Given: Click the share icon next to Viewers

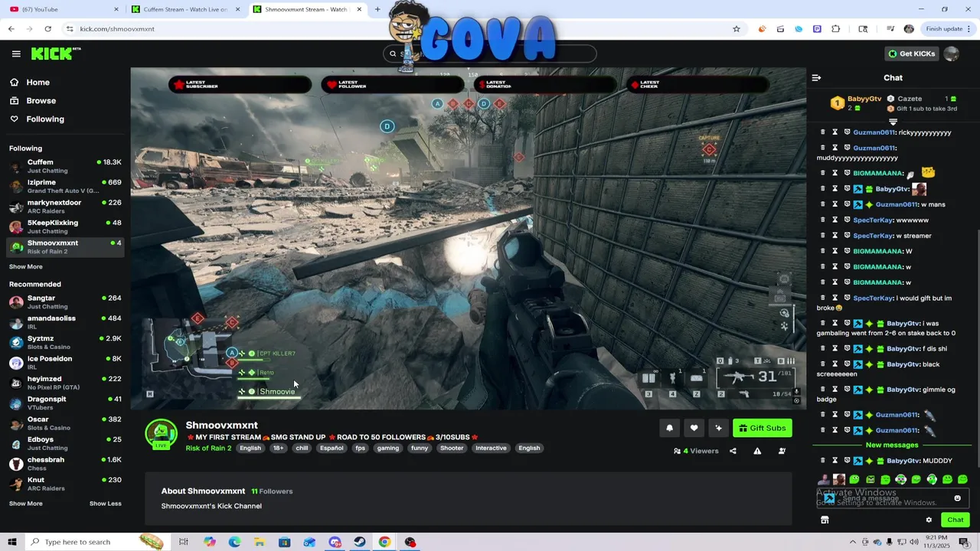Looking at the screenshot, I should (733, 451).
